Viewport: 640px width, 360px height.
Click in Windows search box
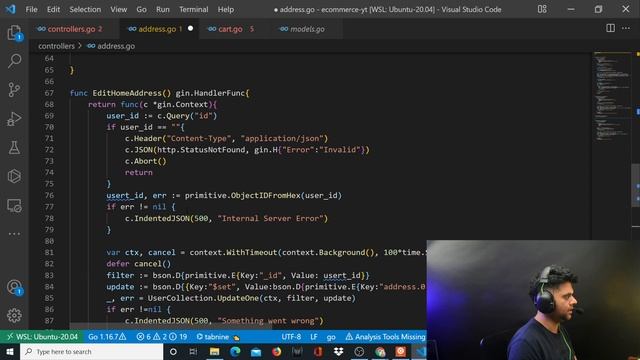tap(92, 351)
